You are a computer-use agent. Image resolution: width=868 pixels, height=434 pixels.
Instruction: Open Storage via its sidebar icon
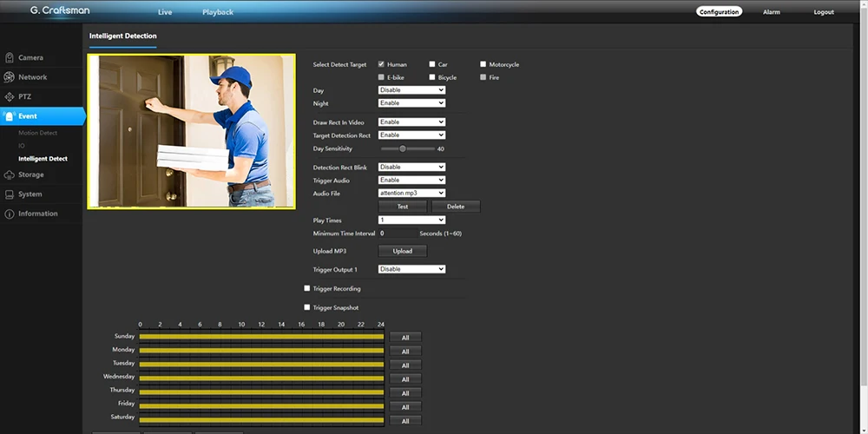coord(10,175)
